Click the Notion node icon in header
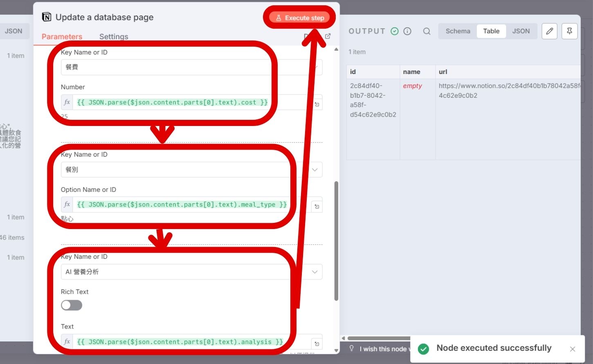 click(x=47, y=17)
